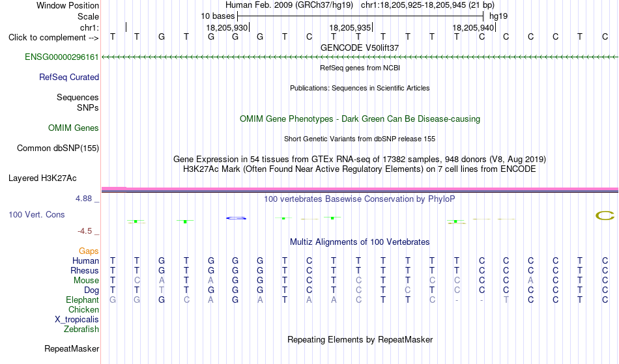Click the GTEx Gene Expression track title
Screen dimensions: 619x364
point(360,160)
